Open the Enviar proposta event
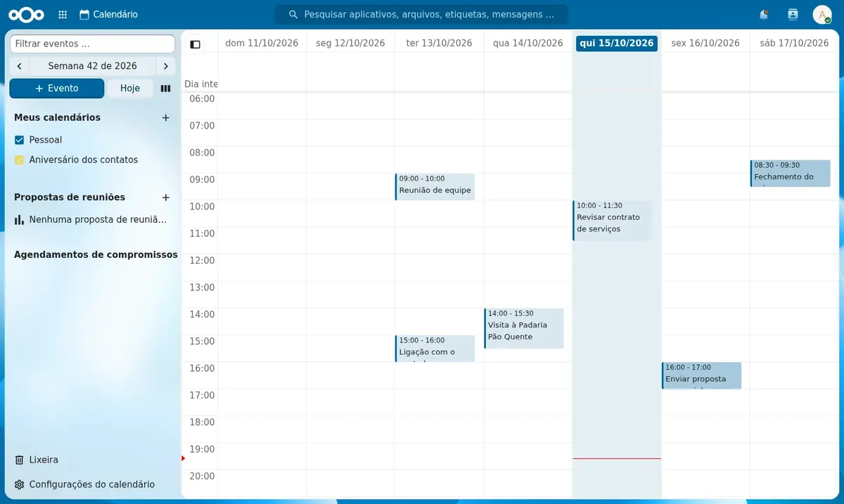Image resolution: width=844 pixels, height=504 pixels. click(701, 375)
